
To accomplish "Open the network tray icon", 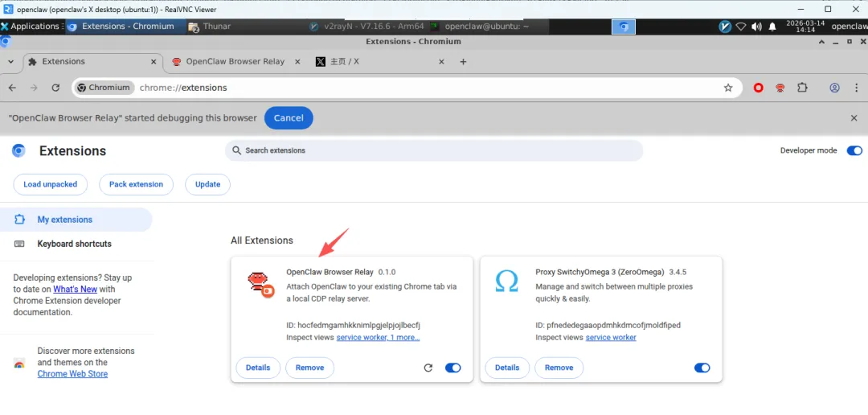I will pos(741,26).
